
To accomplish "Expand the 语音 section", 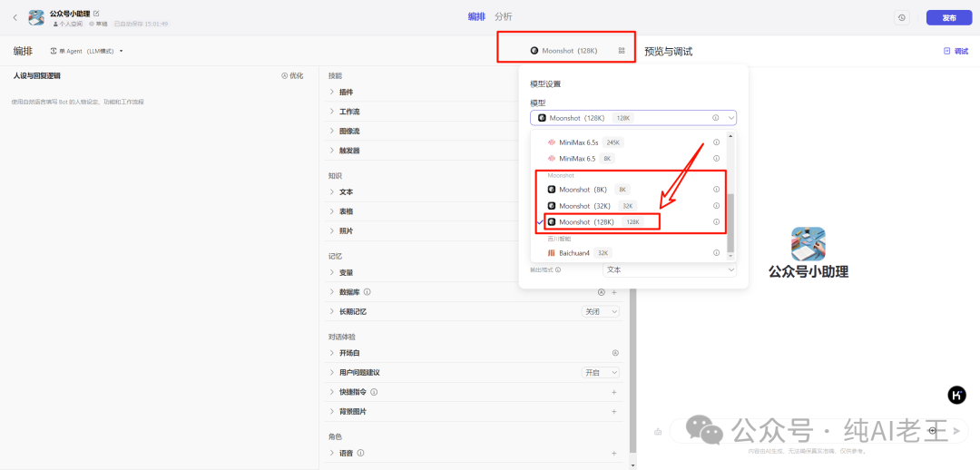I will point(332,453).
